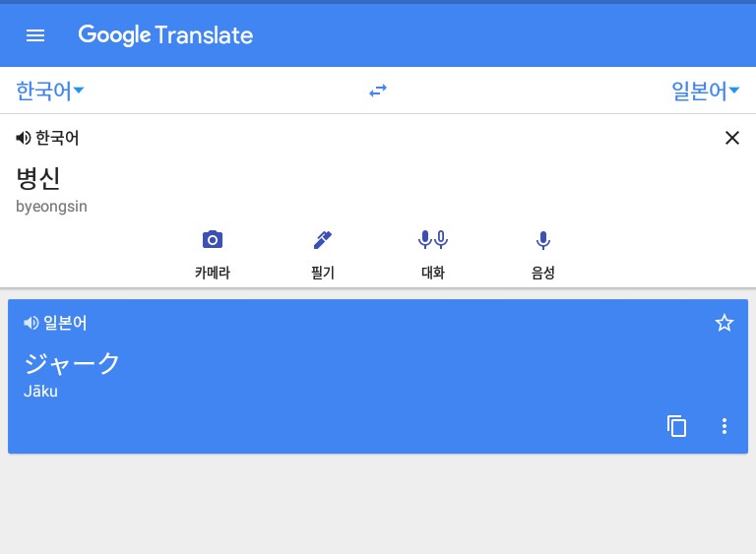This screenshot has height=554, width=756.
Task: Copy the translated text
Action: click(676, 426)
